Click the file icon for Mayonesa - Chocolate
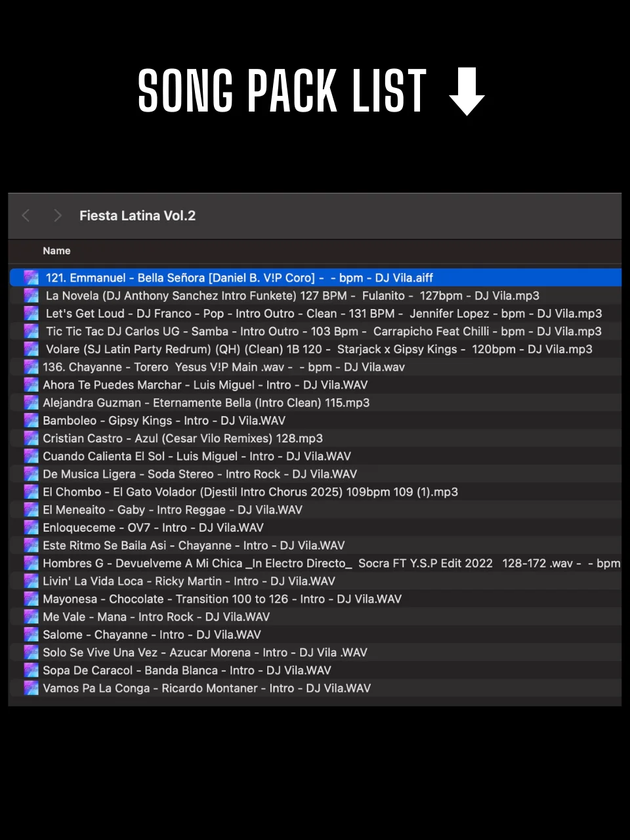Image resolution: width=630 pixels, height=840 pixels. tap(31, 598)
